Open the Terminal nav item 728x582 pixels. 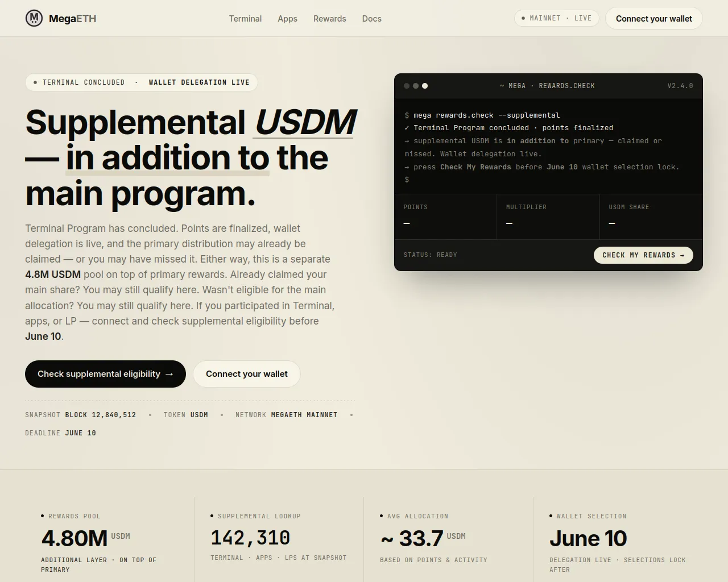click(245, 19)
